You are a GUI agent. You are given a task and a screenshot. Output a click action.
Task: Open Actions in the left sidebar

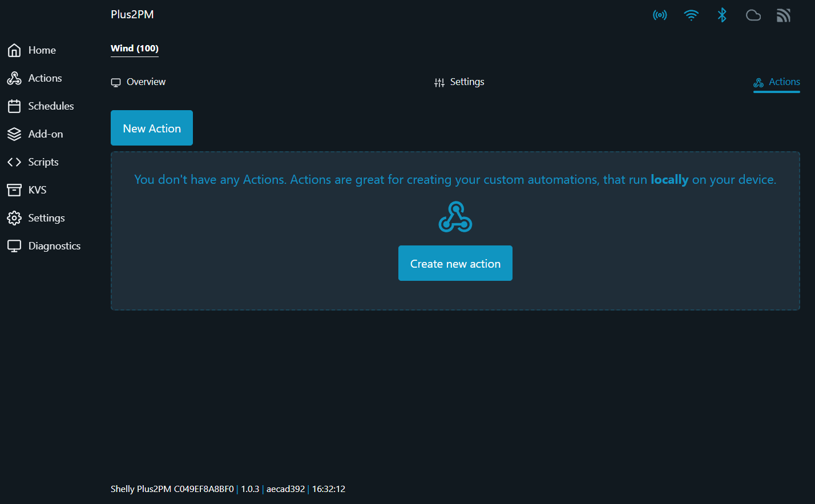[x=45, y=78]
